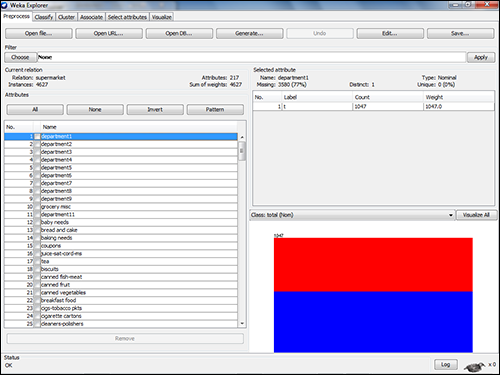Switch to the Preprocess tab

pyautogui.click(x=16, y=16)
